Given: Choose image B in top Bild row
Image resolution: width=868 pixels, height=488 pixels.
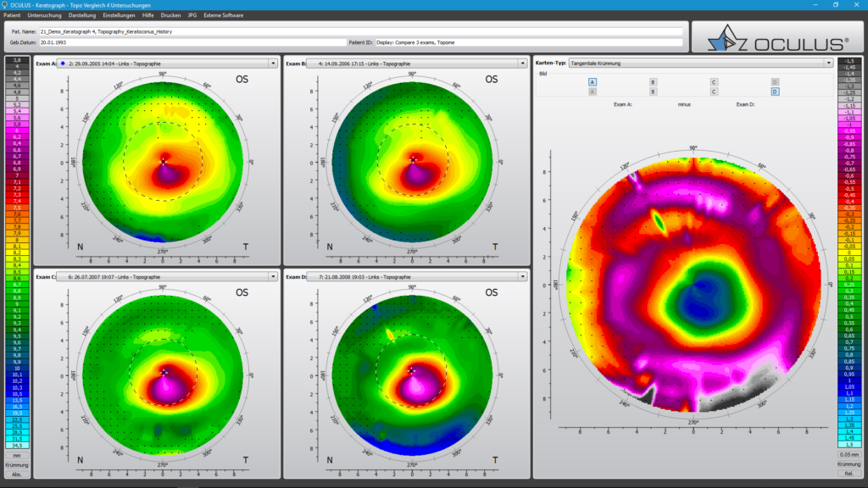Looking at the screenshot, I should (x=653, y=82).
